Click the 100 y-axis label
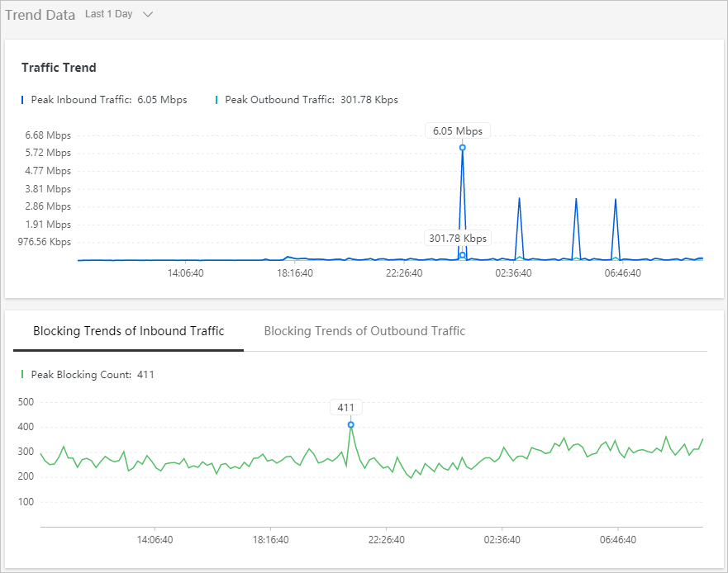Image resolution: width=728 pixels, height=573 pixels. 26,501
